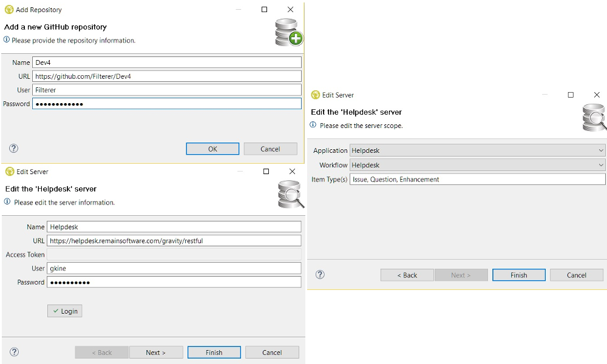Image resolution: width=607 pixels, height=364 pixels.
Task: Click Add Repository title bar app icon
Action: (x=9, y=10)
